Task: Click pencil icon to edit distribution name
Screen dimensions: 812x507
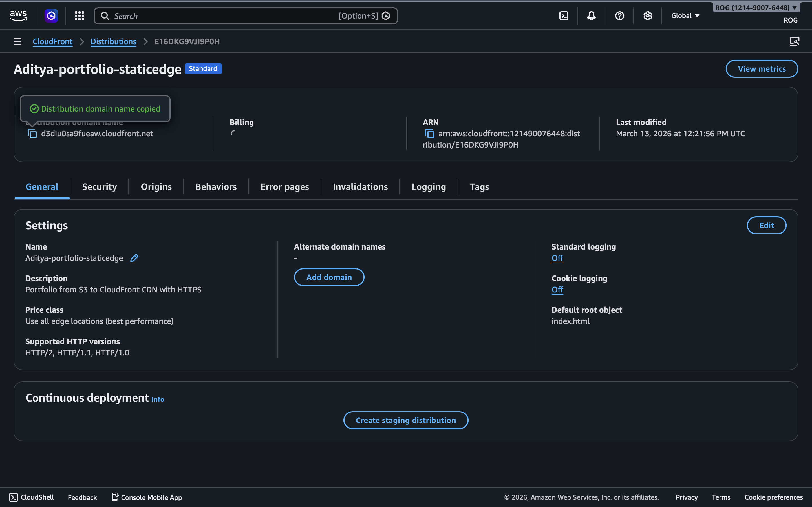Action: tap(134, 258)
